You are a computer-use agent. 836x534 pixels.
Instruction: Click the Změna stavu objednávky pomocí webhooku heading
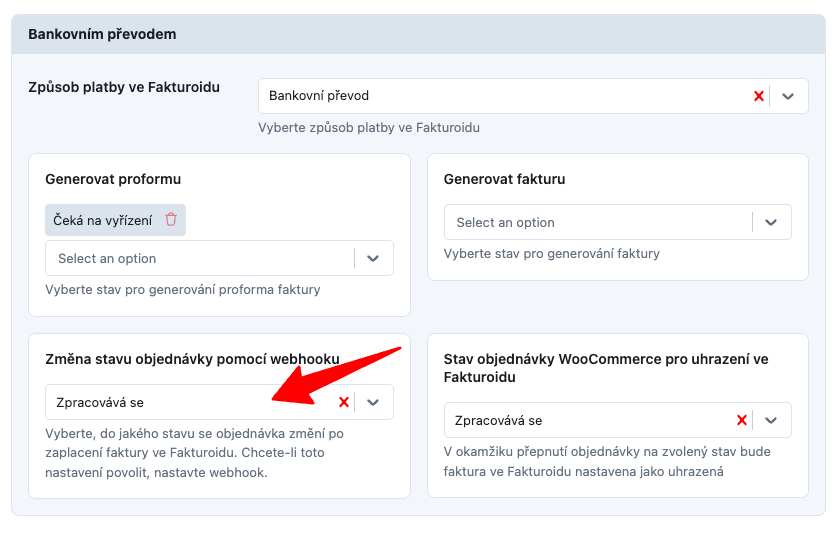pos(192,358)
